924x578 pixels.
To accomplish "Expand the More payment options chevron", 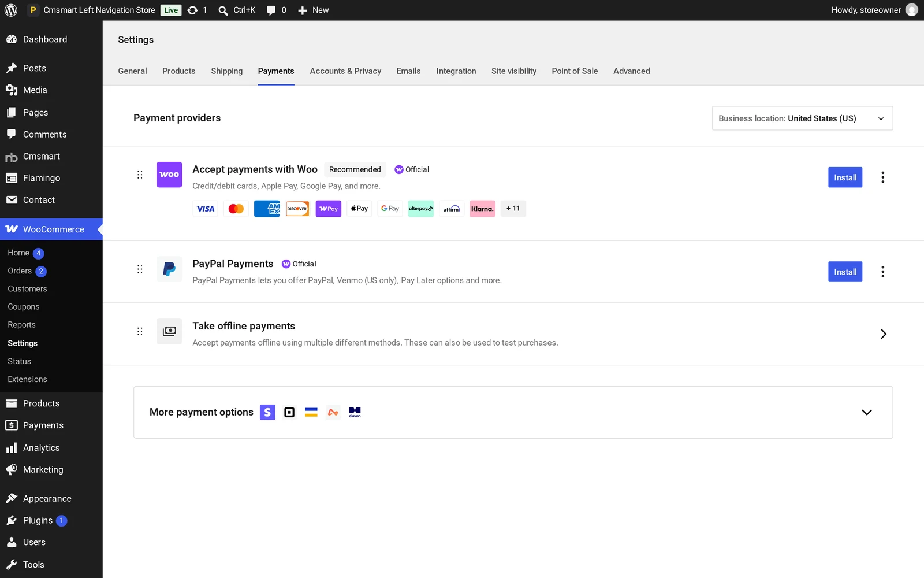I will [x=866, y=412].
